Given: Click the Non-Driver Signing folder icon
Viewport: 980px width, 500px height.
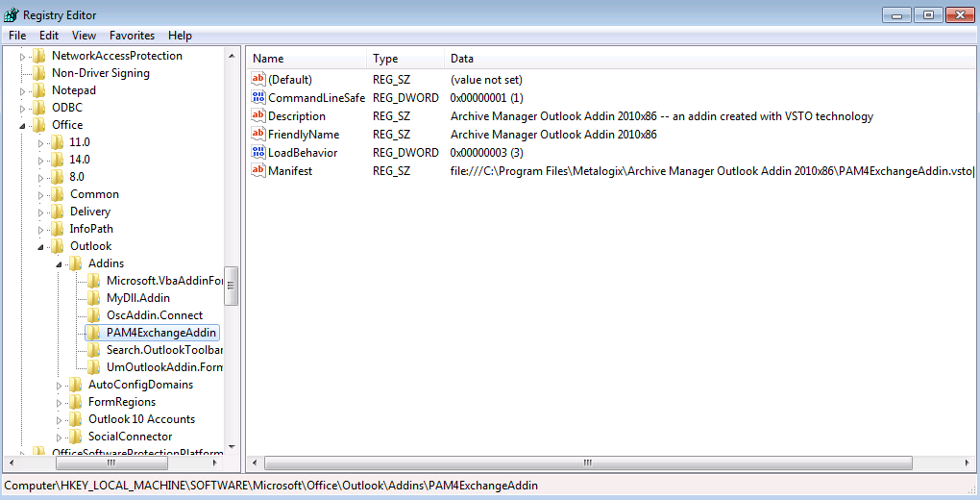Looking at the screenshot, I should pos(39,73).
